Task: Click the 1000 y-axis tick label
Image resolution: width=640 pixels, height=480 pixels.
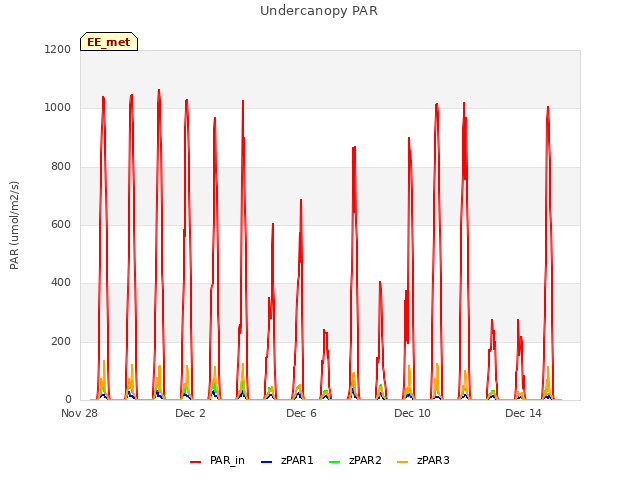Action: coord(58,108)
